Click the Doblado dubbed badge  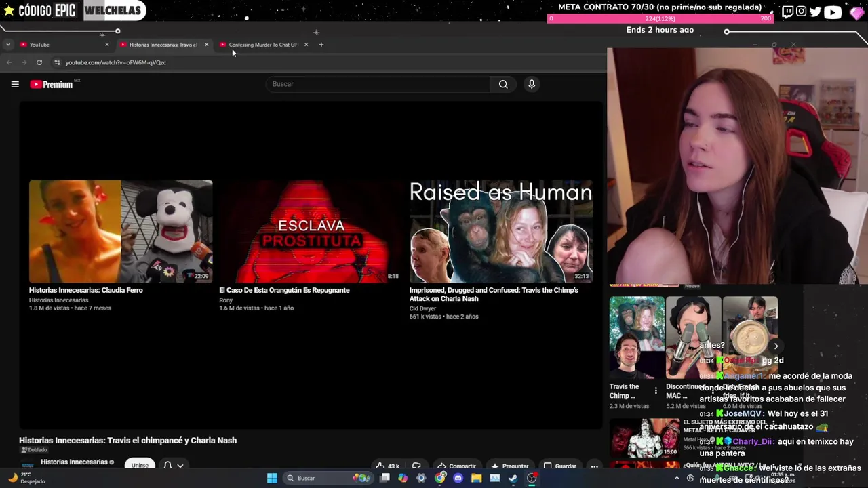pos(34,450)
